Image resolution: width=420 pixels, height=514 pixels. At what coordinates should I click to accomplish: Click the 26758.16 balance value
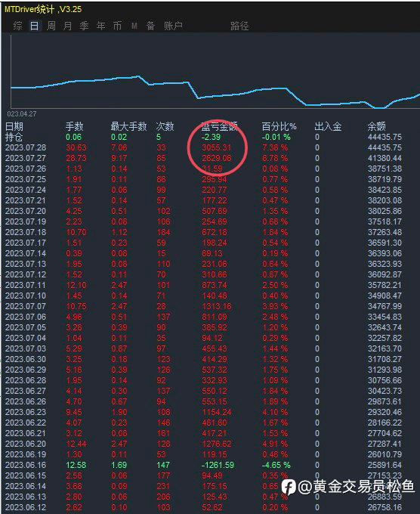(x=384, y=507)
